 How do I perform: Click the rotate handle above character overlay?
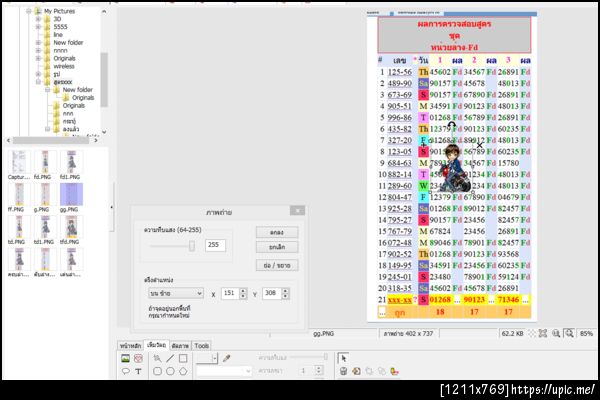(x=452, y=125)
